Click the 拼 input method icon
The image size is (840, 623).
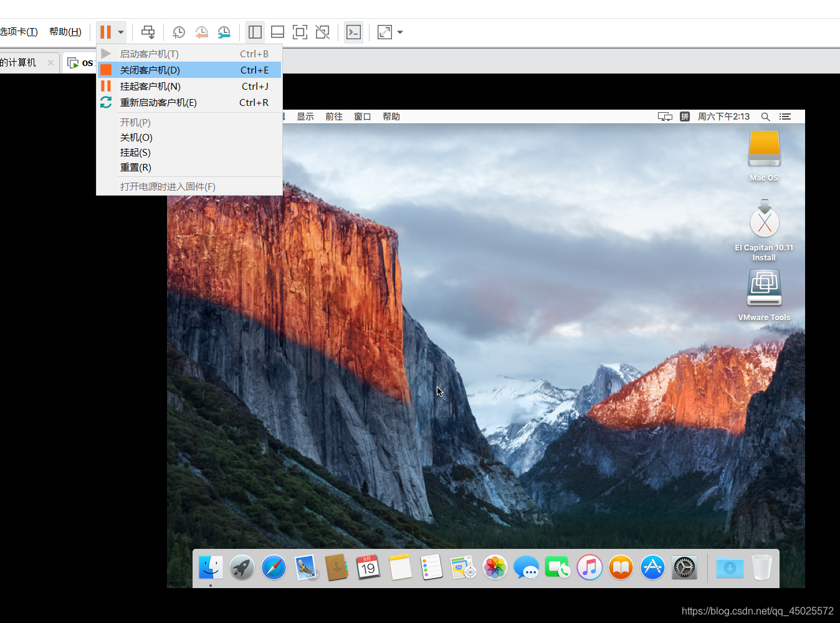point(685,117)
